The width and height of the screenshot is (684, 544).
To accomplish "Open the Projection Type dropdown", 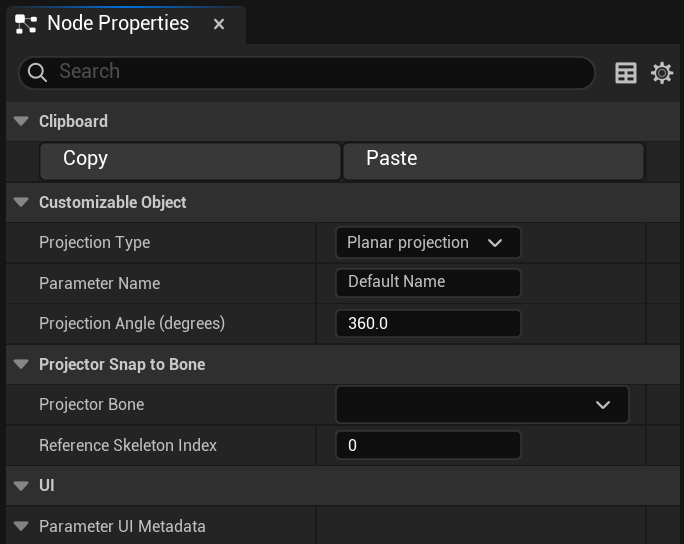I will pyautogui.click(x=428, y=243).
